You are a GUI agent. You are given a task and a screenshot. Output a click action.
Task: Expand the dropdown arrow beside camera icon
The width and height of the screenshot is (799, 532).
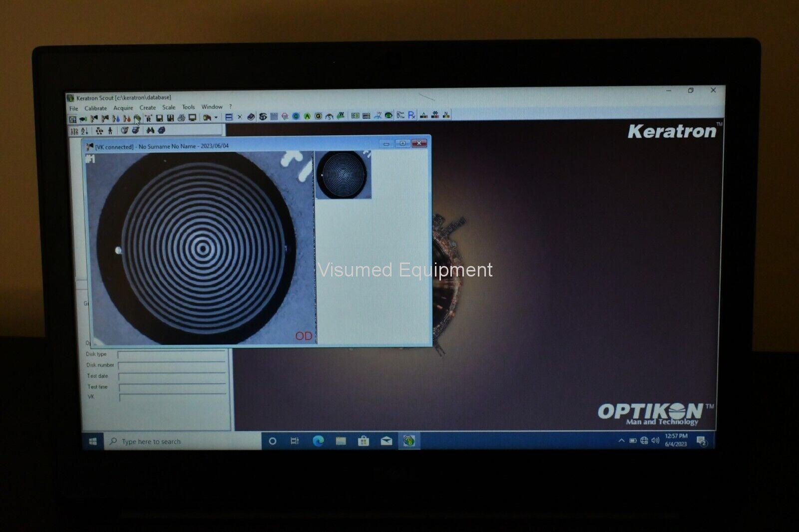pos(216,118)
